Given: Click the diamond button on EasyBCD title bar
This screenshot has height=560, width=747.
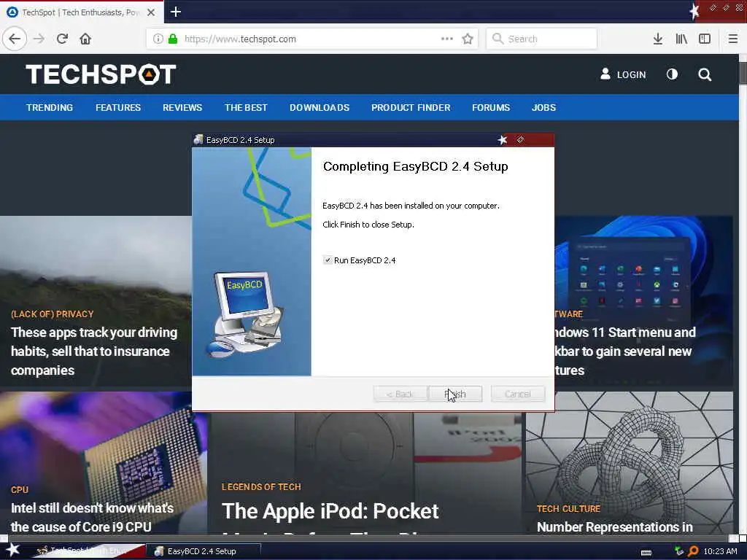Looking at the screenshot, I should click(520, 139).
